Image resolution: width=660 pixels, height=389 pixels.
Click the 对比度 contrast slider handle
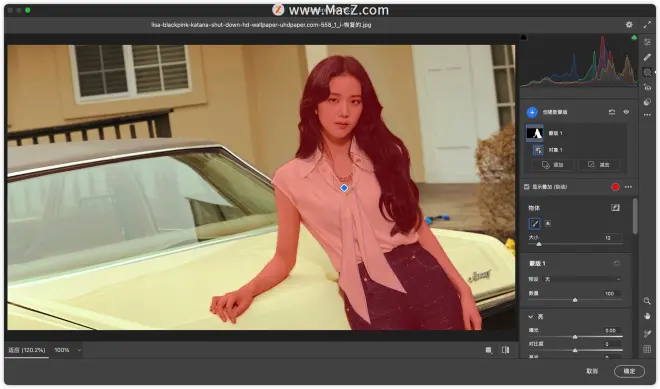(x=575, y=350)
